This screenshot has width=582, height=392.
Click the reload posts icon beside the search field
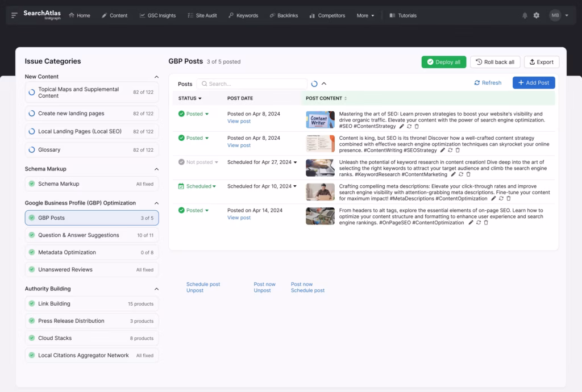[x=315, y=82]
